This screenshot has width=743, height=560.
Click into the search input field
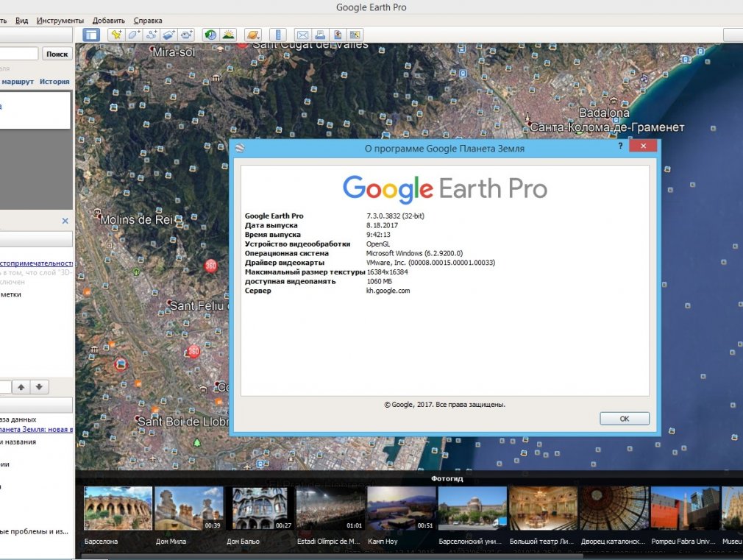click(18, 54)
